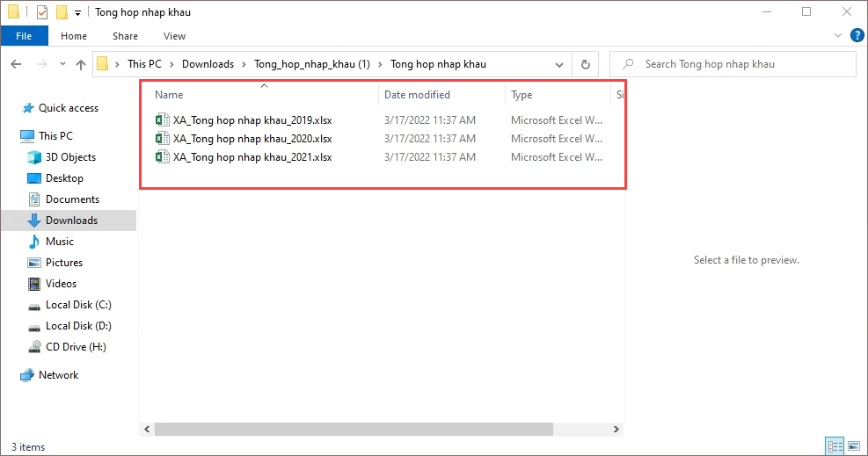Open the Share ribbon tab

coord(125,36)
